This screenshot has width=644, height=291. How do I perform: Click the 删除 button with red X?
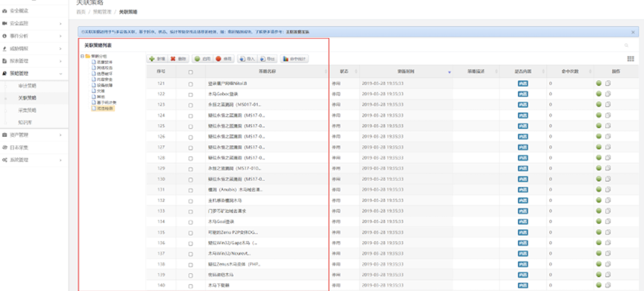click(x=178, y=59)
